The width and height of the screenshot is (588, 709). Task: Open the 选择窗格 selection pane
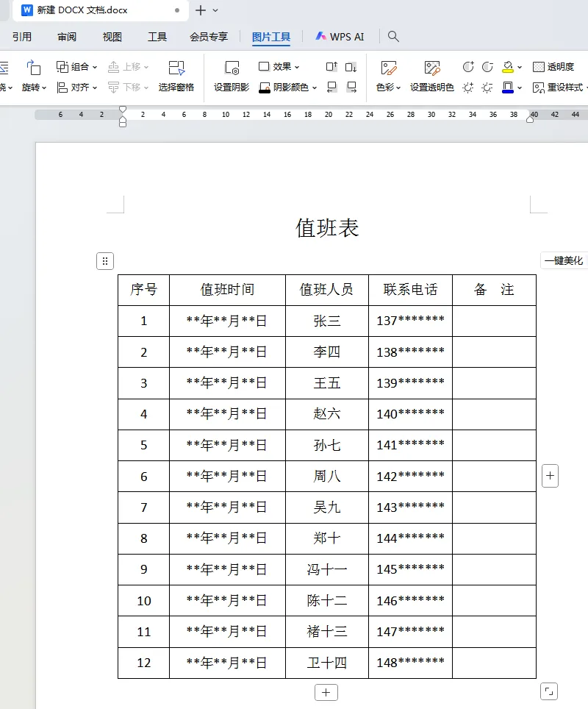(176, 76)
